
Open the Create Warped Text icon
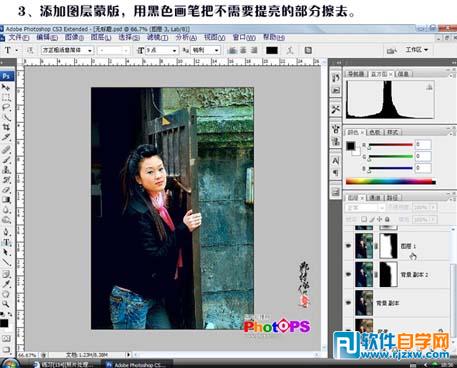(x=290, y=50)
